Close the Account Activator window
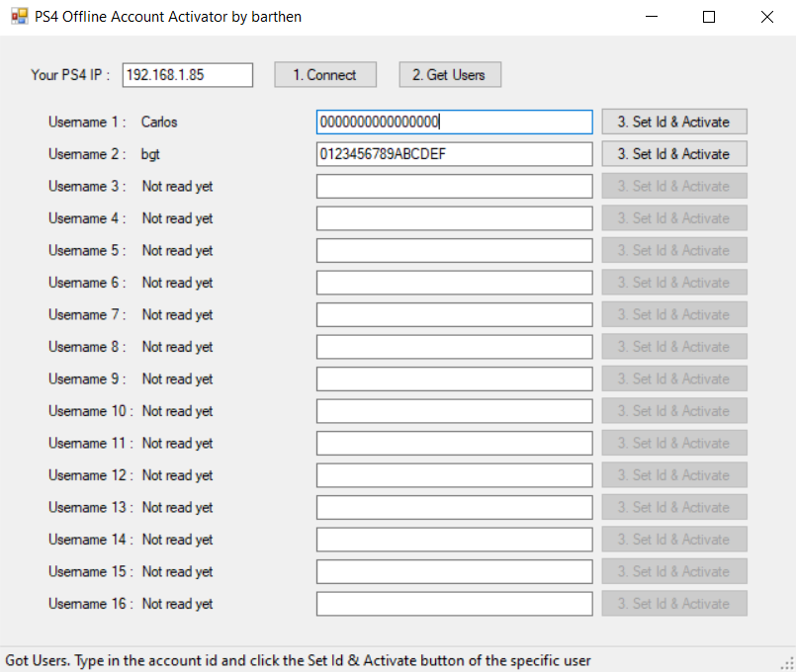This screenshot has width=796, height=672. [x=767, y=17]
